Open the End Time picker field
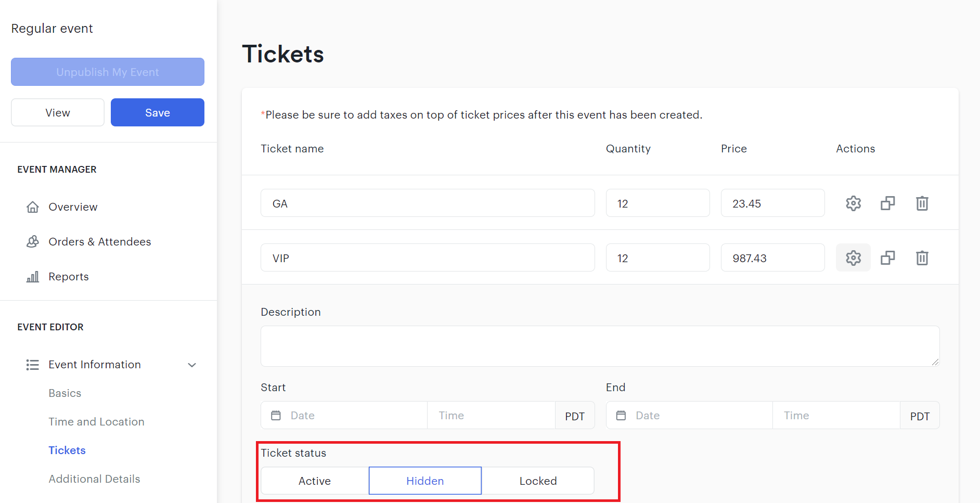Viewport: 980px width, 503px height. point(836,416)
